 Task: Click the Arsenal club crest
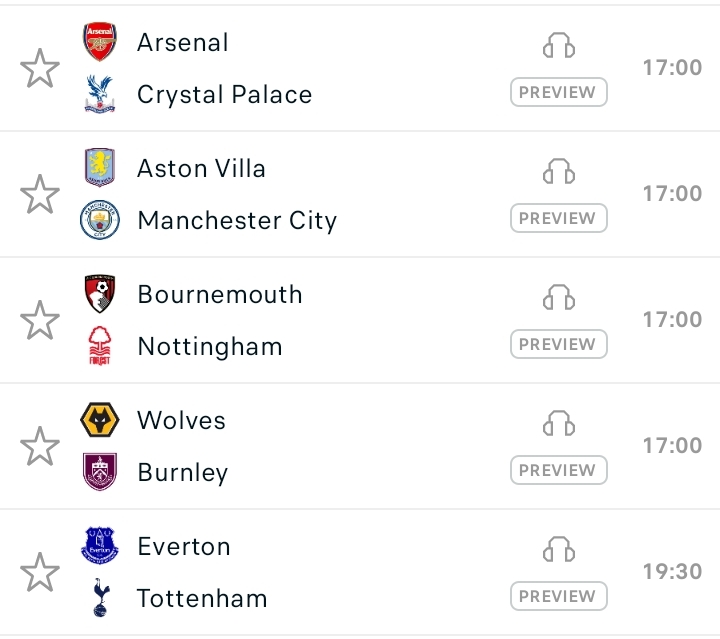100,43
